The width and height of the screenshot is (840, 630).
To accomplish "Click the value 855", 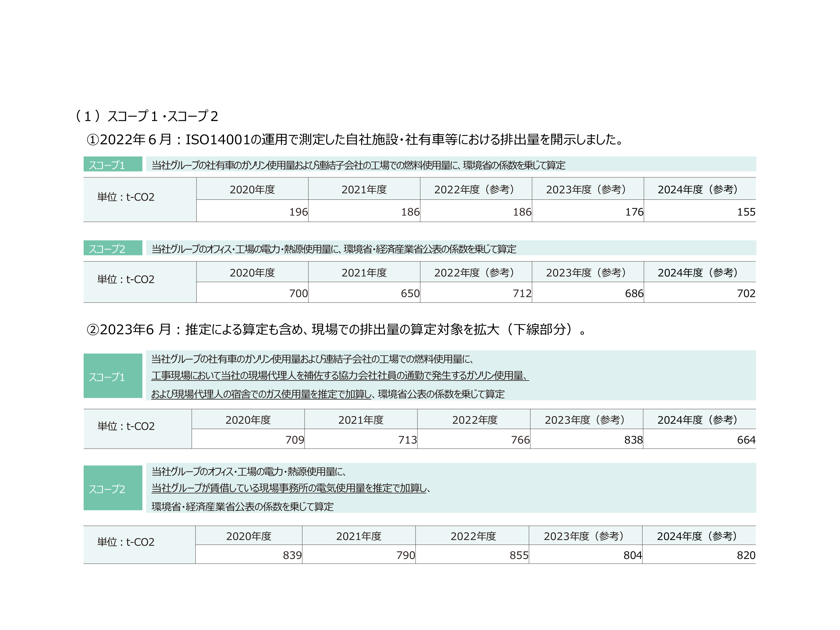I will tap(519, 555).
